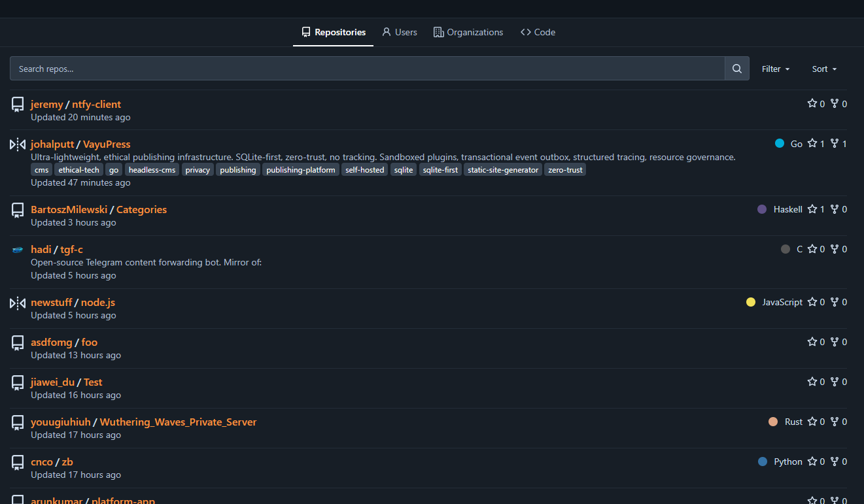Viewport: 864px width, 504px height.
Task: Open the youugiuhiuh user link
Action: [x=61, y=422]
